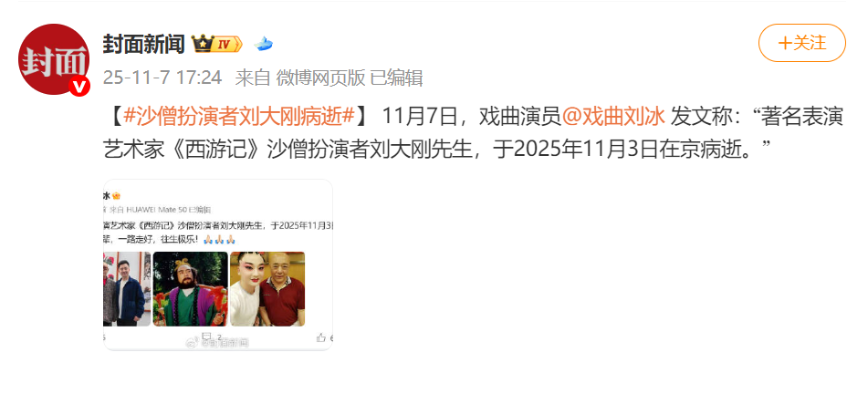Click the crown IV membership badge

217,43
